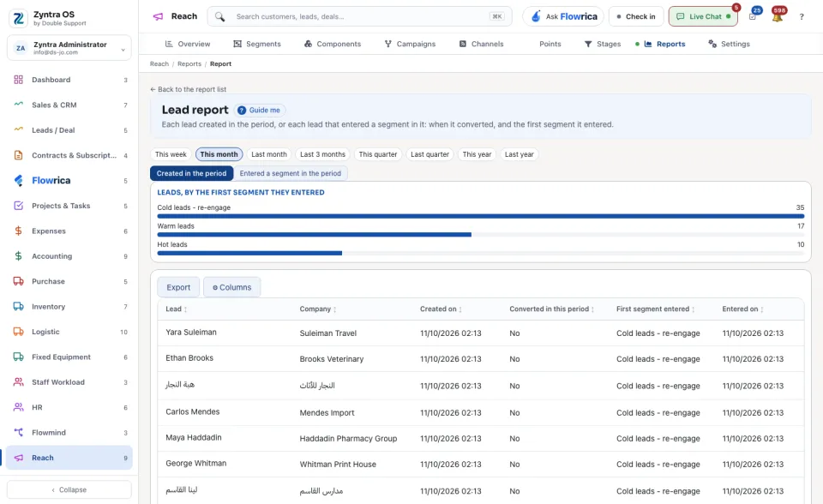This screenshot has height=504, width=823.
Task: Sort by Converted in this period column
Action: (x=551, y=309)
